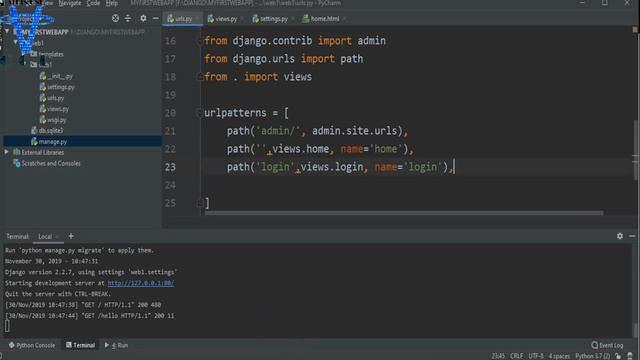Click the locate/scroll-from-source icon in Project panel
Viewport: 640px width, 360px height.
tap(116, 18)
